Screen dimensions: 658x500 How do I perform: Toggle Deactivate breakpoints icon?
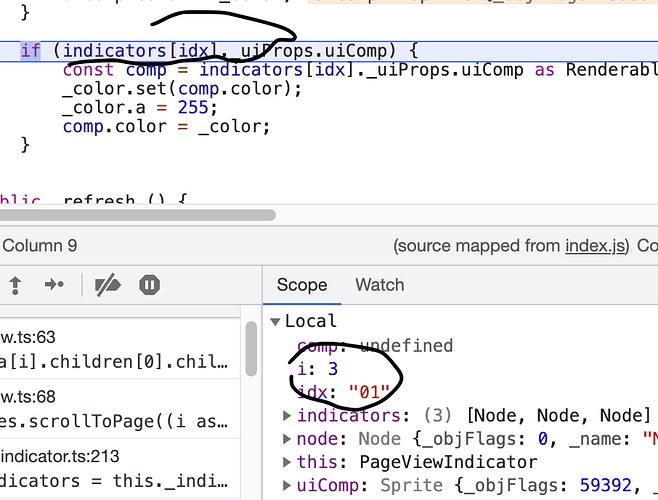tap(108, 285)
